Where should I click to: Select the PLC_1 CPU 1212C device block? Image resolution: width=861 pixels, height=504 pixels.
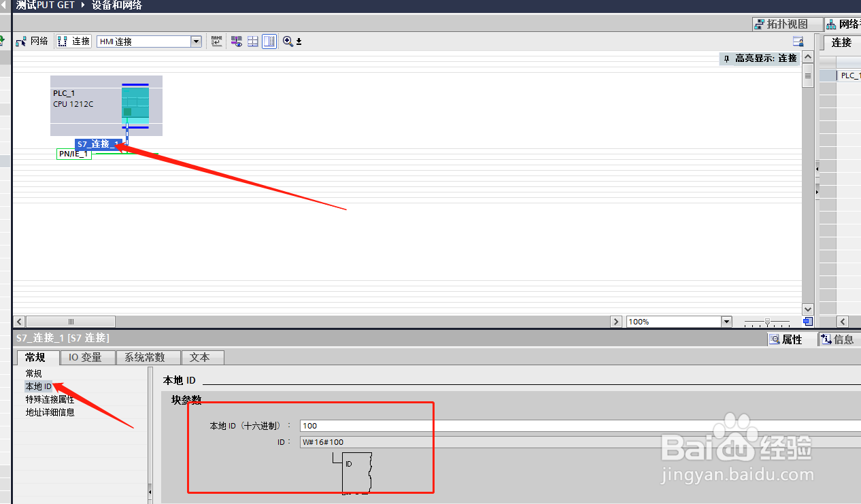tap(106, 105)
